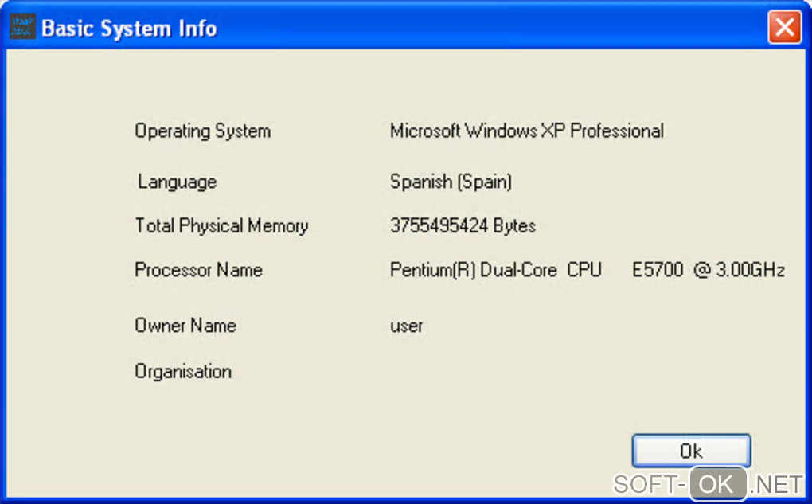Select the 'Total Physical Memory' label
The width and height of the screenshot is (812, 504).
tap(221, 226)
